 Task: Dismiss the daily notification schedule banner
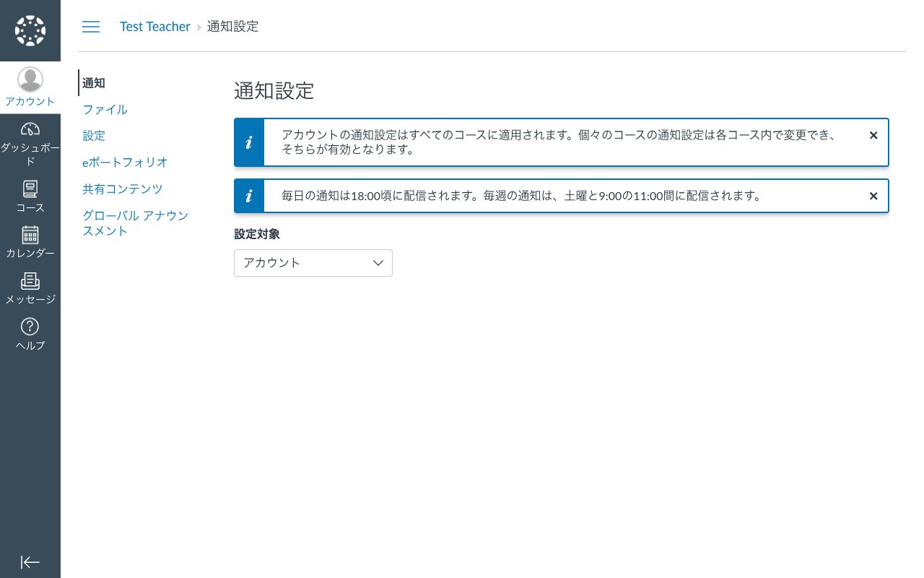tap(873, 196)
